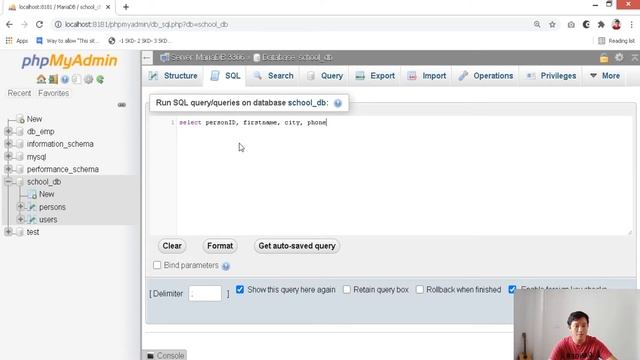
Task: Click the browser address bar URL
Action: pyautogui.click(x=146, y=24)
